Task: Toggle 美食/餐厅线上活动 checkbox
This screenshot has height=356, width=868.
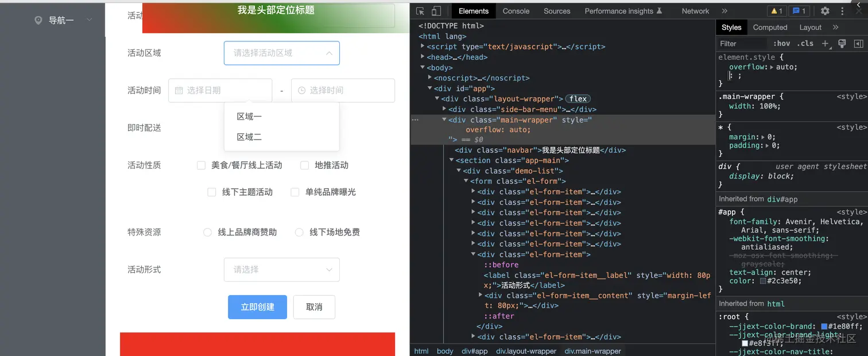Action: point(201,165)
